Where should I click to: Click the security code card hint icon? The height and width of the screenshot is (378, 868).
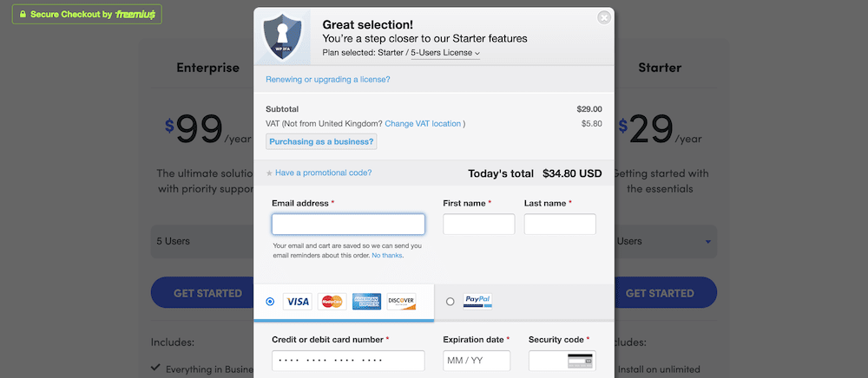pyautogui.click(x=580, y=361)
